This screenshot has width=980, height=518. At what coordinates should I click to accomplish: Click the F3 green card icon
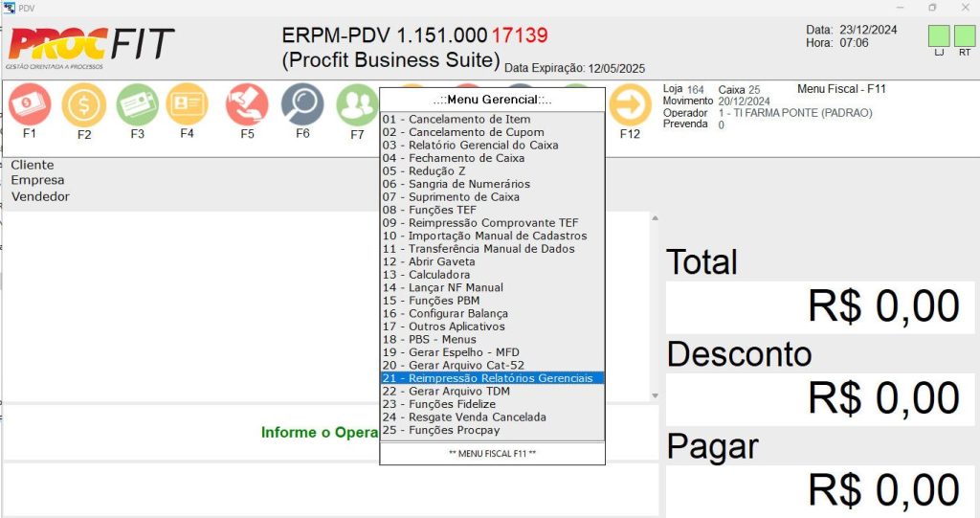pos(138,104)
